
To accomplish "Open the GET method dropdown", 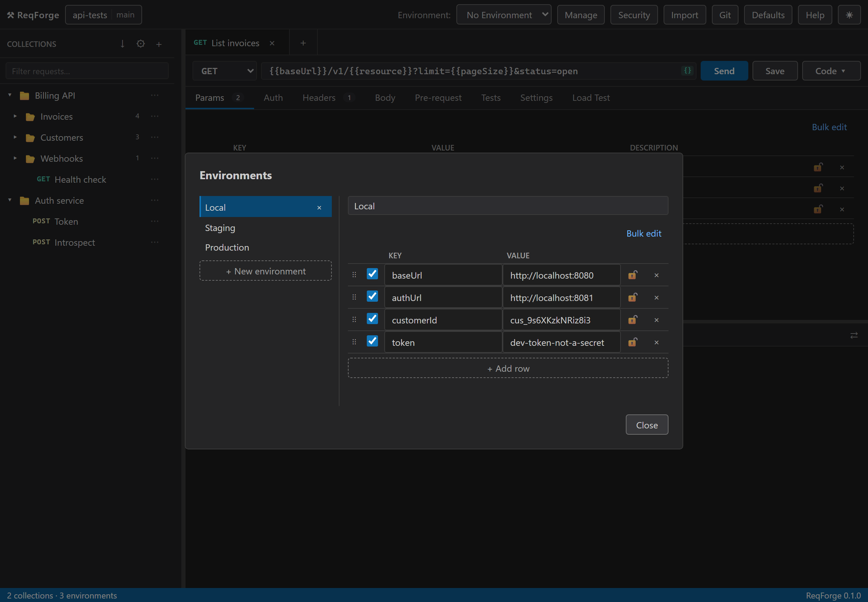I will pos(224,71).
